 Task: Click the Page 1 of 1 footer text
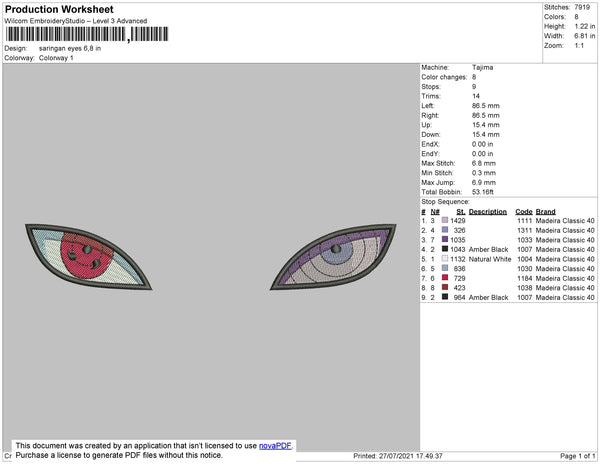pyautogui.click(x=577, y=456)
